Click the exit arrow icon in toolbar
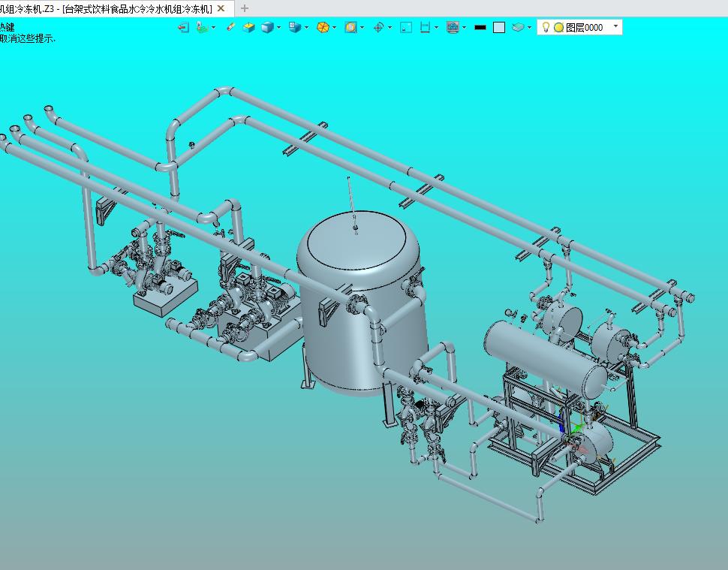This screenshot has height=570, width=728. point(183,27)
